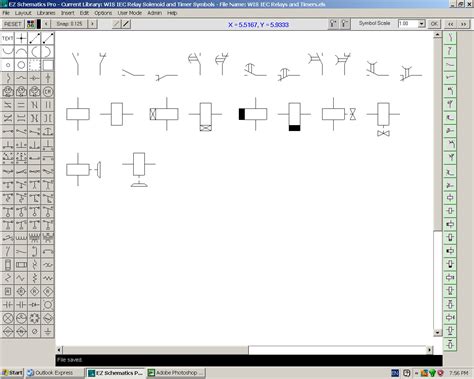The height and width of the screenshot is (379, 474).
Task: Decrease snap with the left arrow
Action: point(46,24)
